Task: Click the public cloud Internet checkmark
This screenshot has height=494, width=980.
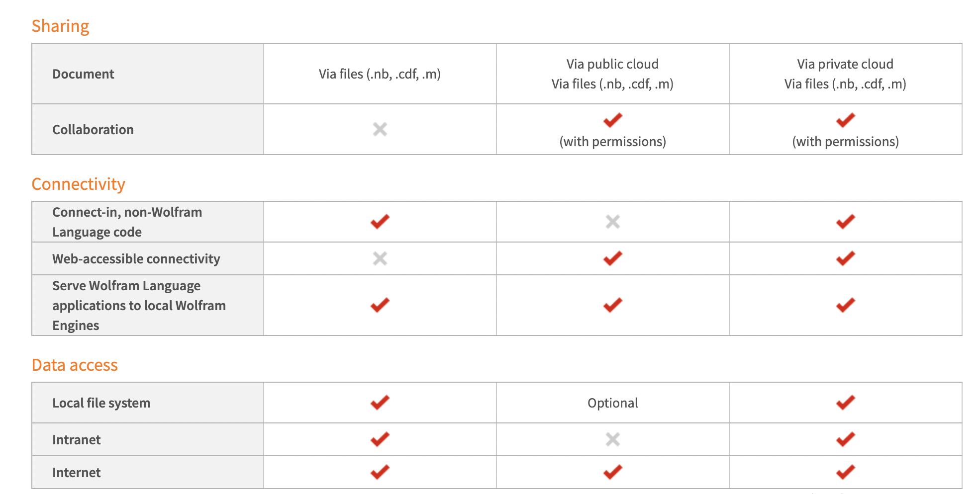Action: (612, 472)
